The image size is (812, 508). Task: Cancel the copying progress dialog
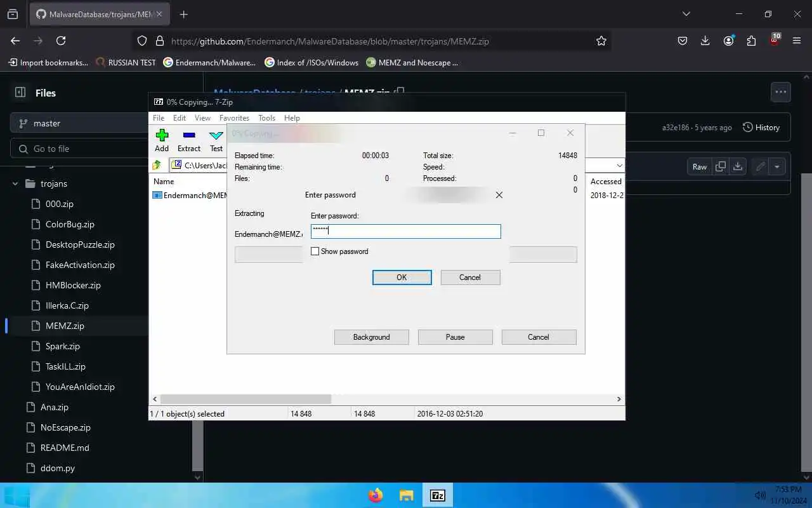[539, 337]
